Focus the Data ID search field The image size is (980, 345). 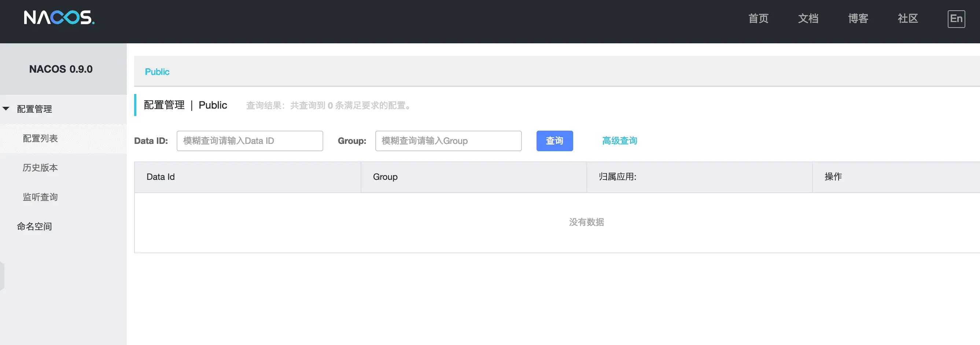250,141
